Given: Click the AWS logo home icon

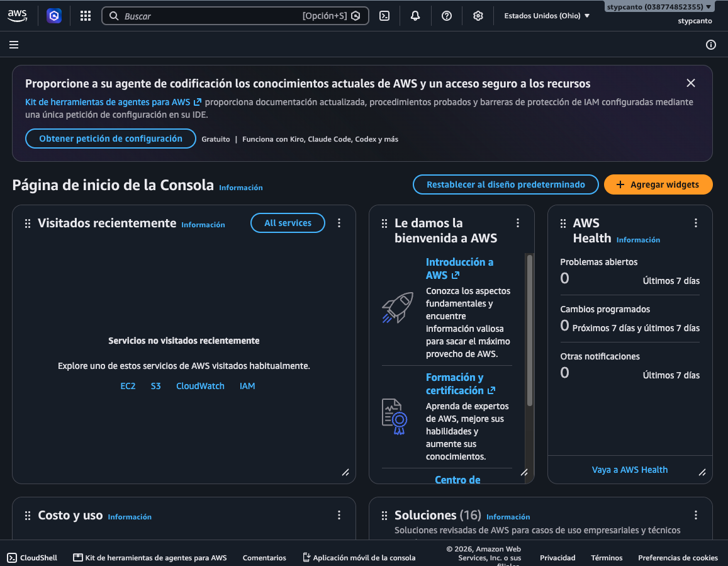Looking at the screenshot, I should click(17, 15).
